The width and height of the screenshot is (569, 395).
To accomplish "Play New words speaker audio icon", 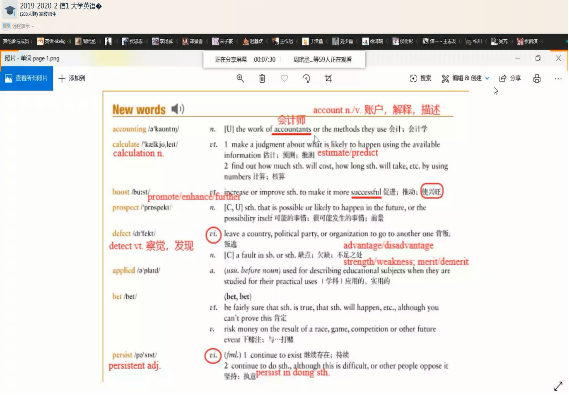I will coord(177,109).
